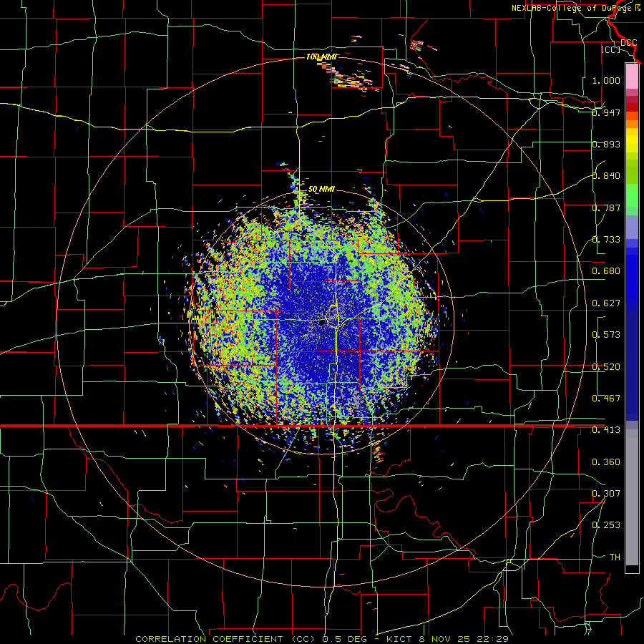Image resolution: width=644 pixels, height=644 pixels.
Task: Select the 0.787 scale value
Action: click(x=606, y=208)
